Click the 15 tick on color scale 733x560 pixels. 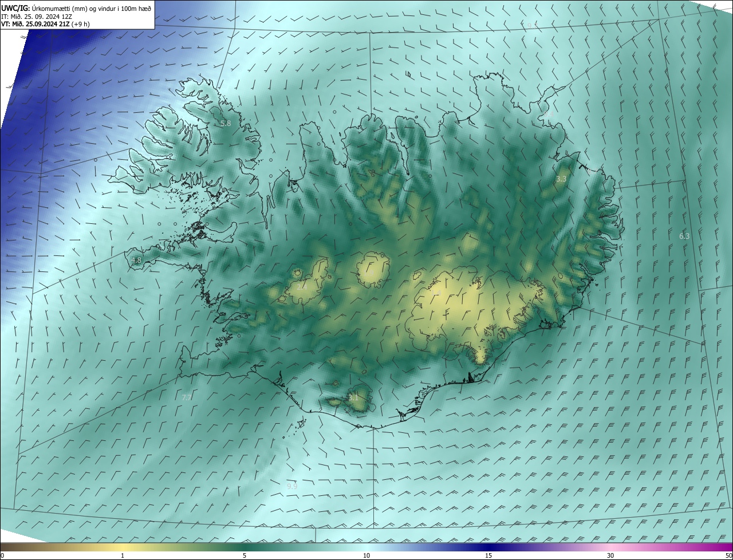click(x=488, y=555)
